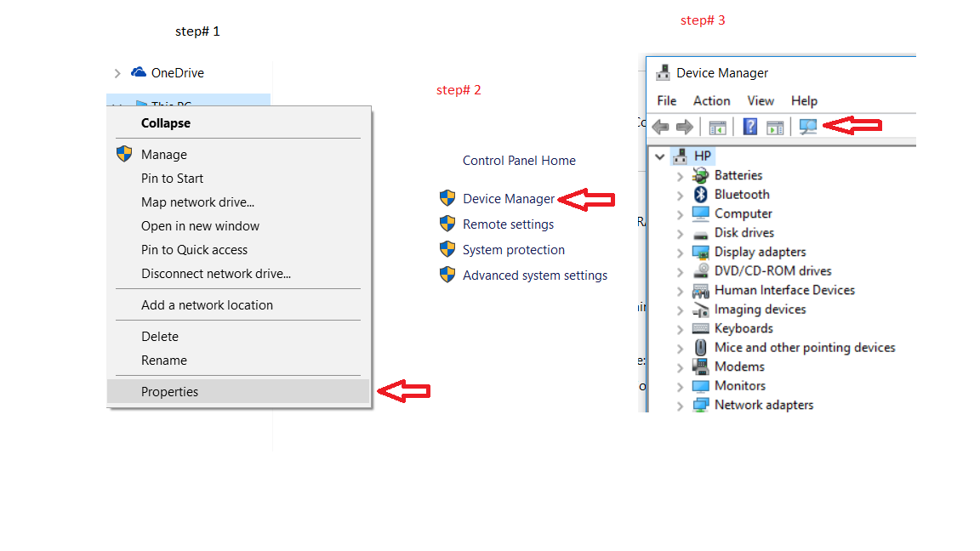
Task: Click the shield icon beside Manage
Action: click(x=124, y=154)
